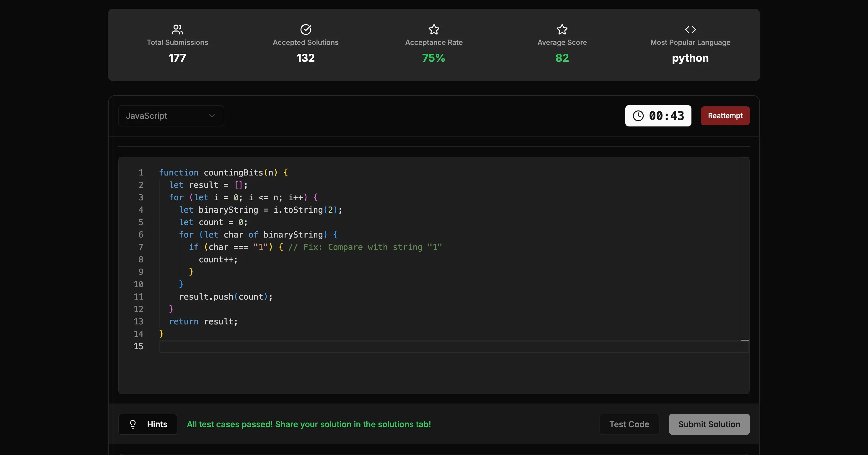
Task: Click the 'result.push(count);' code line
Action: click(x=226, y=297)
